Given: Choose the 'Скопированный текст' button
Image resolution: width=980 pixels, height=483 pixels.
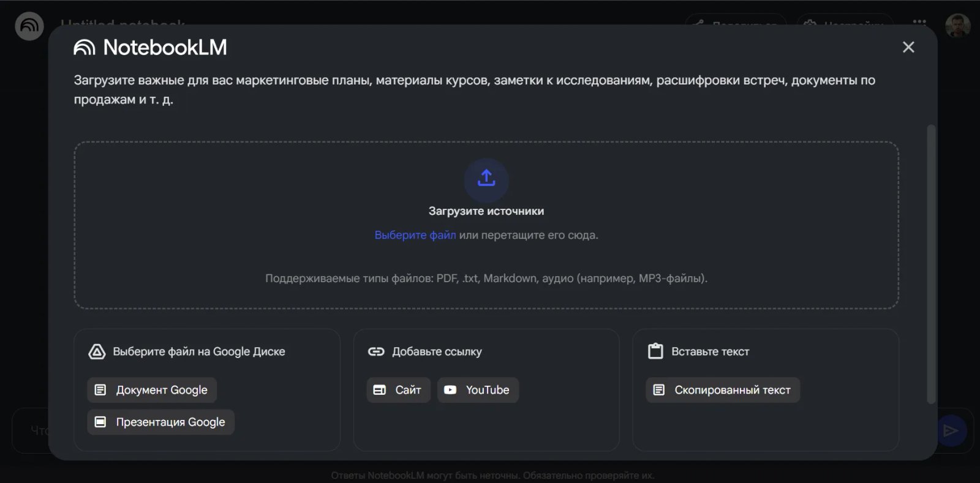Looking at the screenshot, I should click(x=723, y=390).
